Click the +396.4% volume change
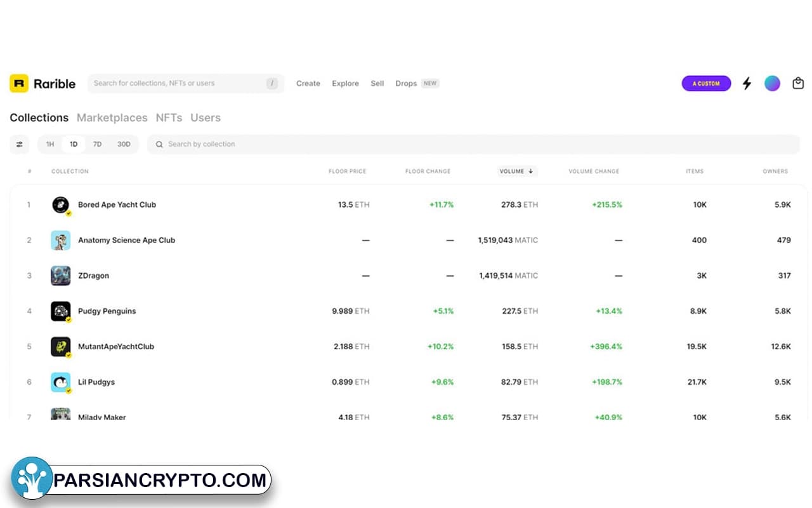This screenshot has height=508, width=812. tap(606, 347)
